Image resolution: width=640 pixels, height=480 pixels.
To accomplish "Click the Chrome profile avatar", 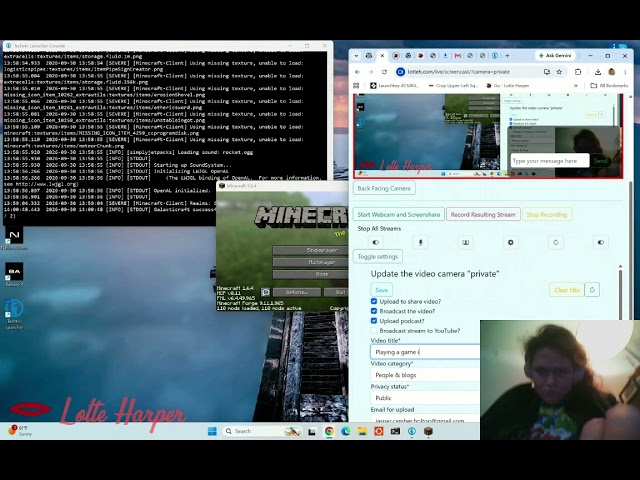I will coord(611,72).
